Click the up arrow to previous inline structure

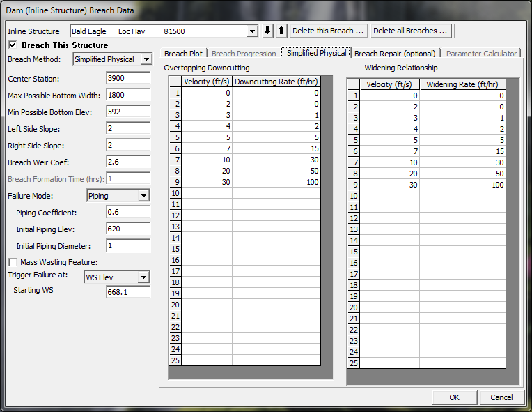[281, 31]
